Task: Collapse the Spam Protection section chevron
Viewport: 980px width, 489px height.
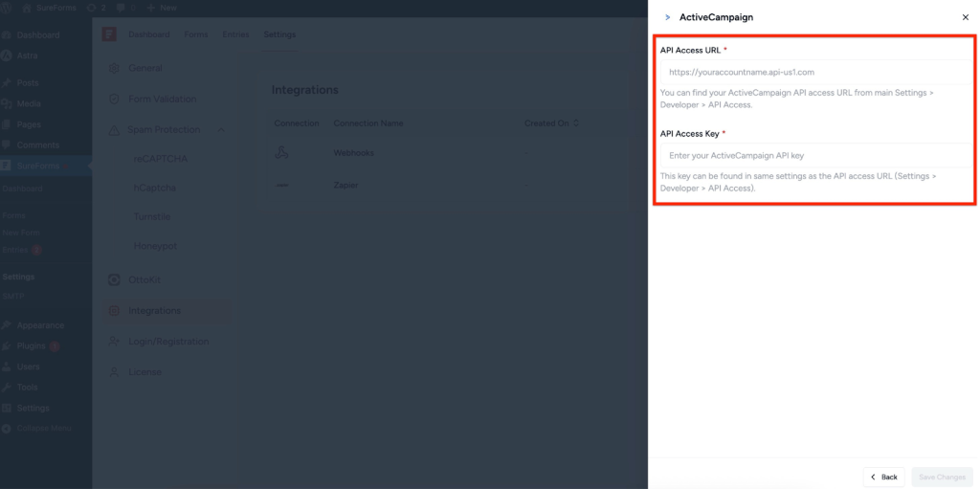Action: (x=221, y=130)
